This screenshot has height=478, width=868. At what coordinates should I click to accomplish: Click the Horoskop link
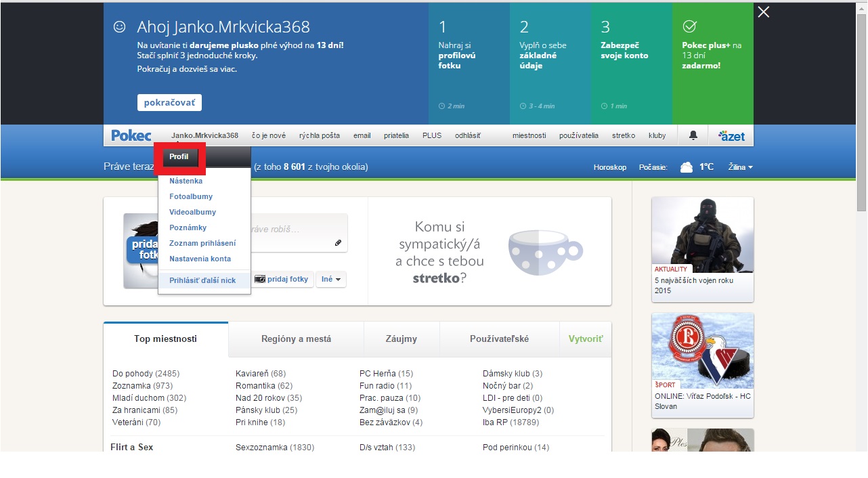610,167
